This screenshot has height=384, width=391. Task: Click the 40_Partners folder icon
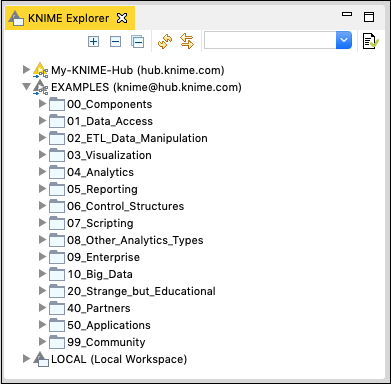coord(57,308)
